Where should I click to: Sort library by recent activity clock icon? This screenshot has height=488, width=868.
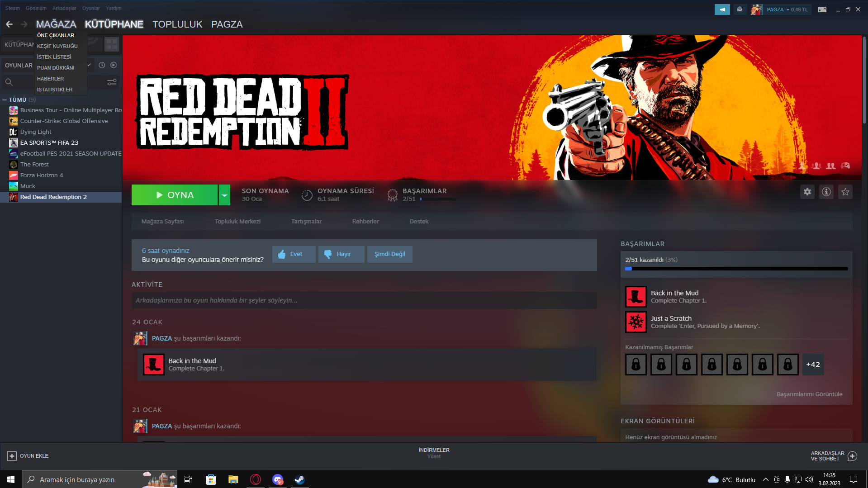(x=102, y=65)
